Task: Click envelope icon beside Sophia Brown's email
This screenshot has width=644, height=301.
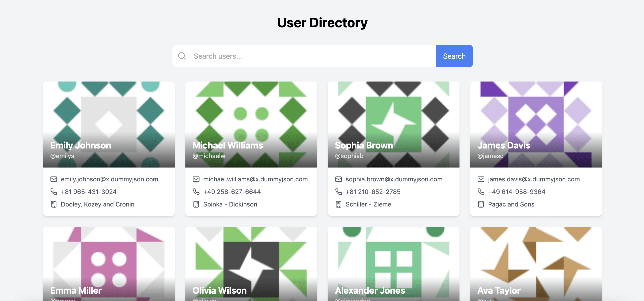Action: (338, 179)
